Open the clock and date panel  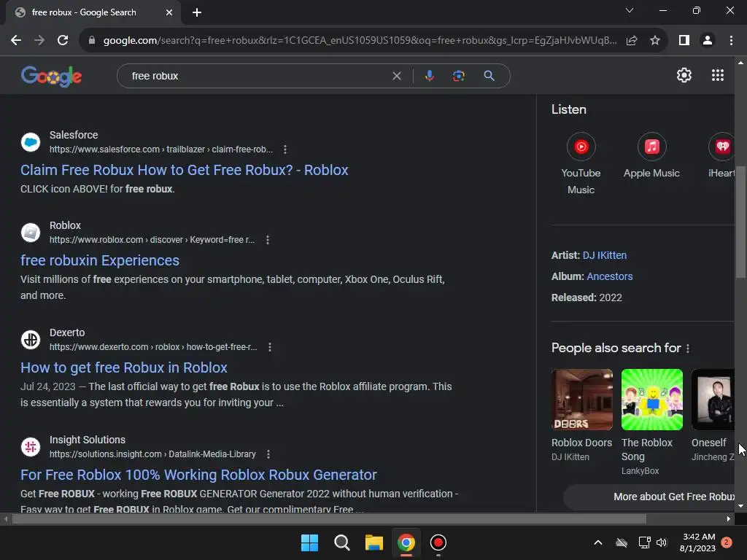(698, 542)
